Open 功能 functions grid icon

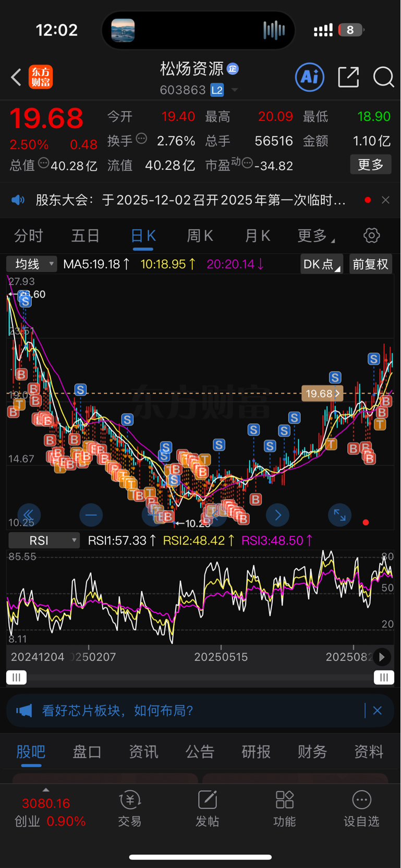pyautogui.click(x=284, y=809)
